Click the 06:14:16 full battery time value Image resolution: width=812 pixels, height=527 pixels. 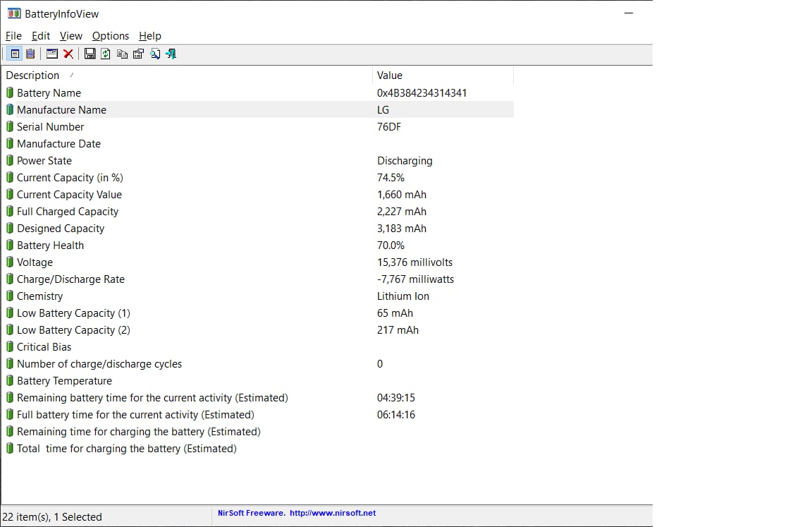(x=396, y=415)
